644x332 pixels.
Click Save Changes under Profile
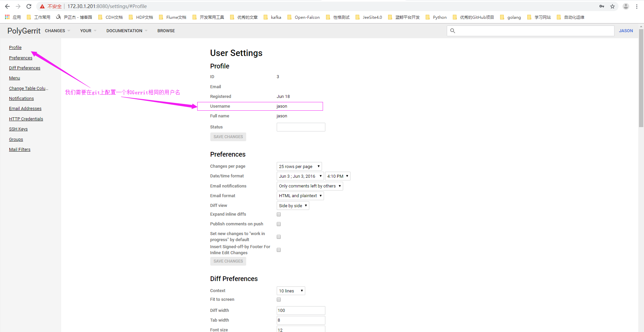(x=228, y=137)
